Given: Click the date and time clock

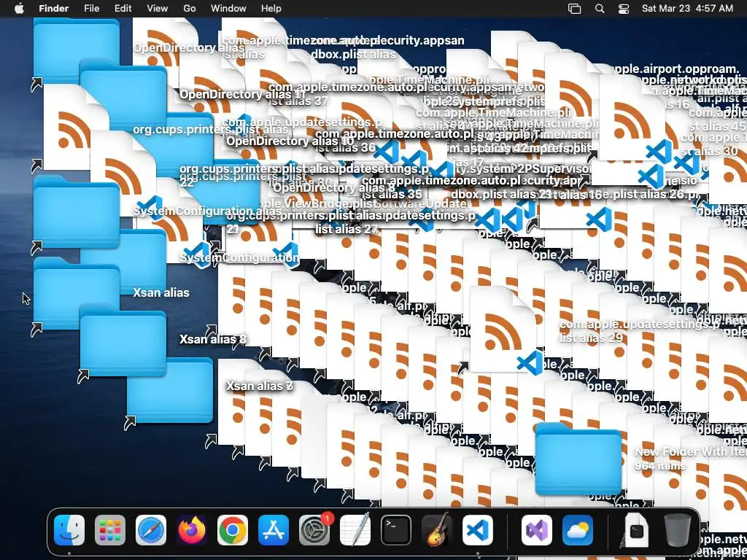Looking at the screenshot, I should point(687,9).
